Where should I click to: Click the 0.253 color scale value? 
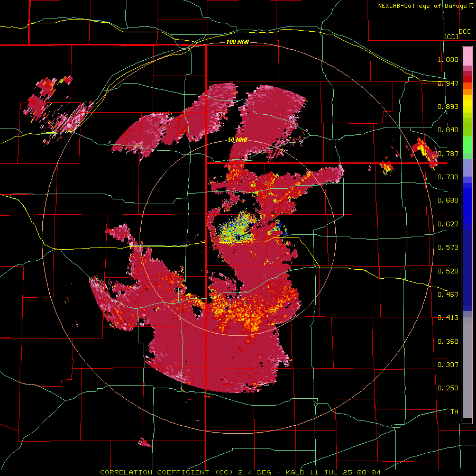(x=448, y=388)
